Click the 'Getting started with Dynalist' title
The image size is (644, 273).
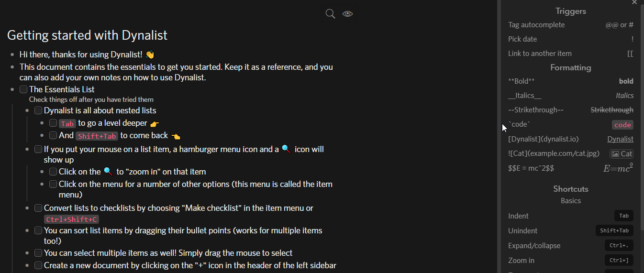(87, 35)
